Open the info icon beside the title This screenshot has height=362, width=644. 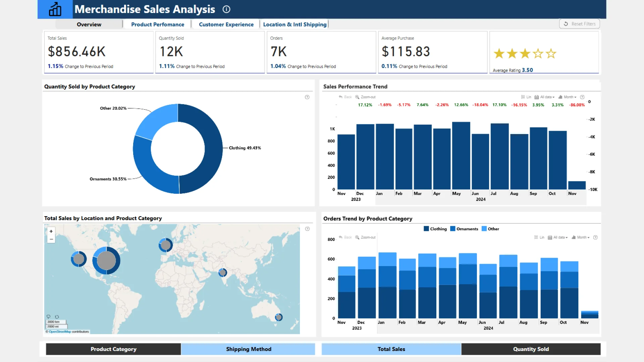[x=226, y=9]
